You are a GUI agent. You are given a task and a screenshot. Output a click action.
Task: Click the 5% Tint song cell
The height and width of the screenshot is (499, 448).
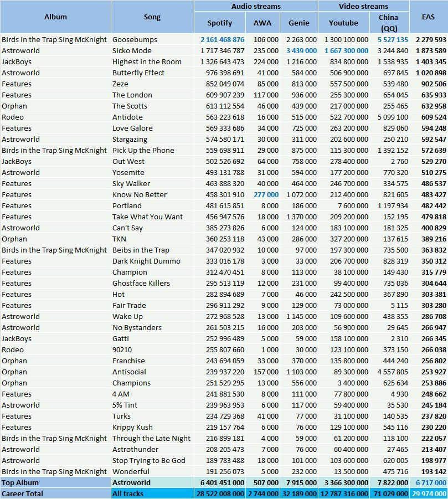tap(152, 405)
